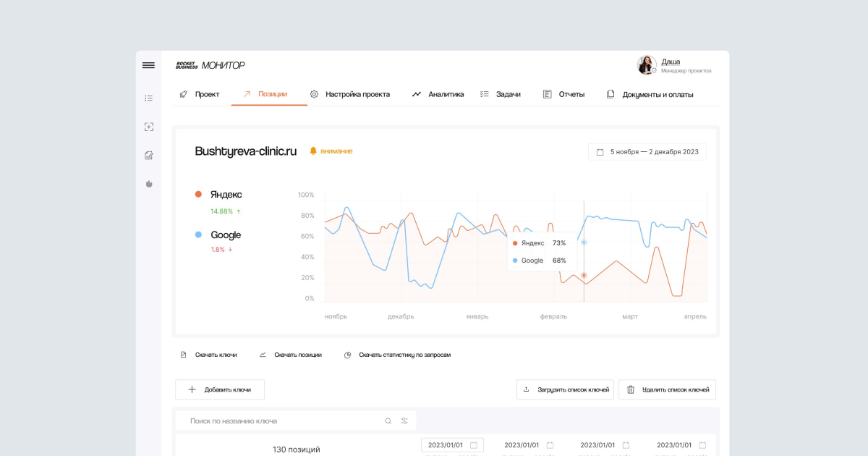Click the magnifier icon in the search field
Image resolution: width=868 pixels, height=456 pixels.
[x=388, y=421]
